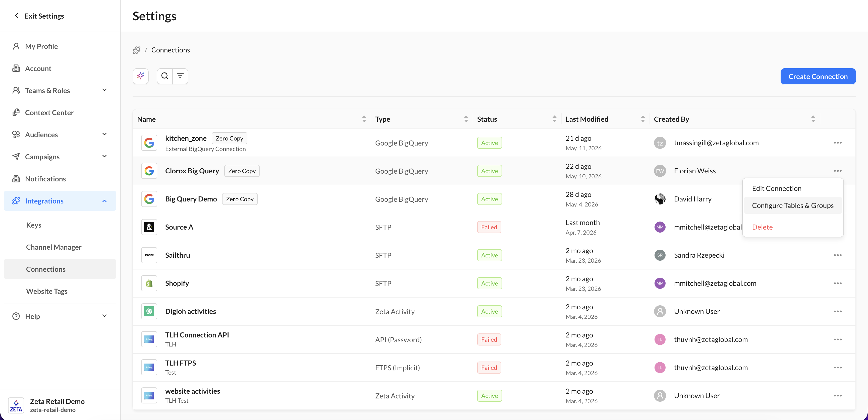
Task: Click the TLH FTPS connection logo
Action: (x=149, y=368)
